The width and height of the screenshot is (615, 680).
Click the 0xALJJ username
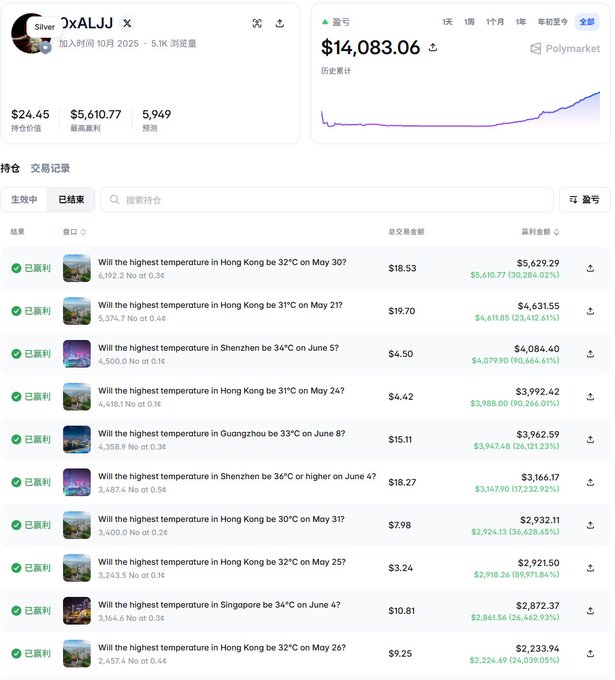[86, 23]
